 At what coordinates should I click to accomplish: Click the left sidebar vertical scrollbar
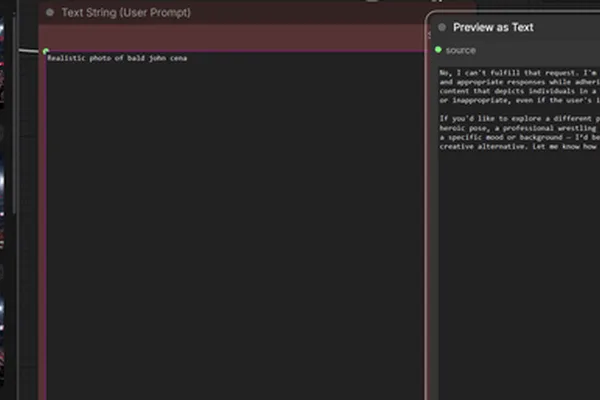[15, 113]
